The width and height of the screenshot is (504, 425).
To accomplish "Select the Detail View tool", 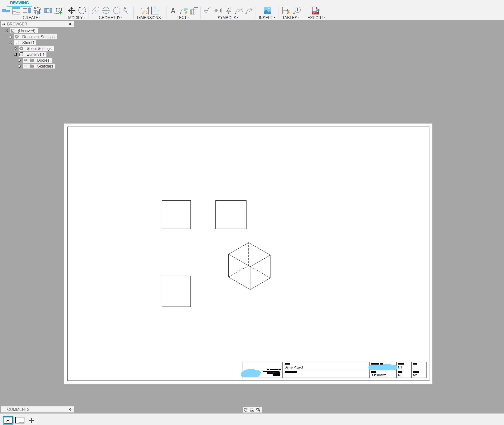I will 37,11.
